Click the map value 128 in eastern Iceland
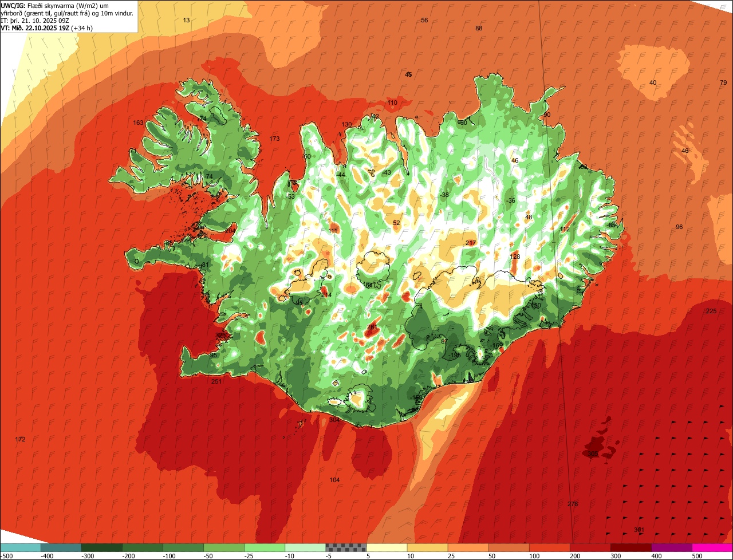 tap(515, 257)
